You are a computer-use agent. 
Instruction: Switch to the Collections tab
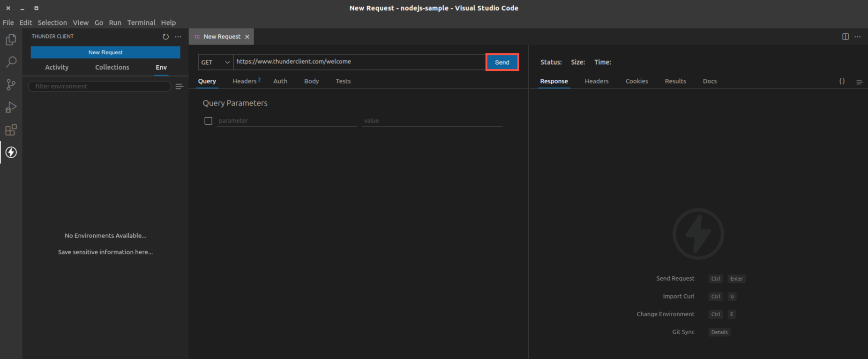coord(112,67)
